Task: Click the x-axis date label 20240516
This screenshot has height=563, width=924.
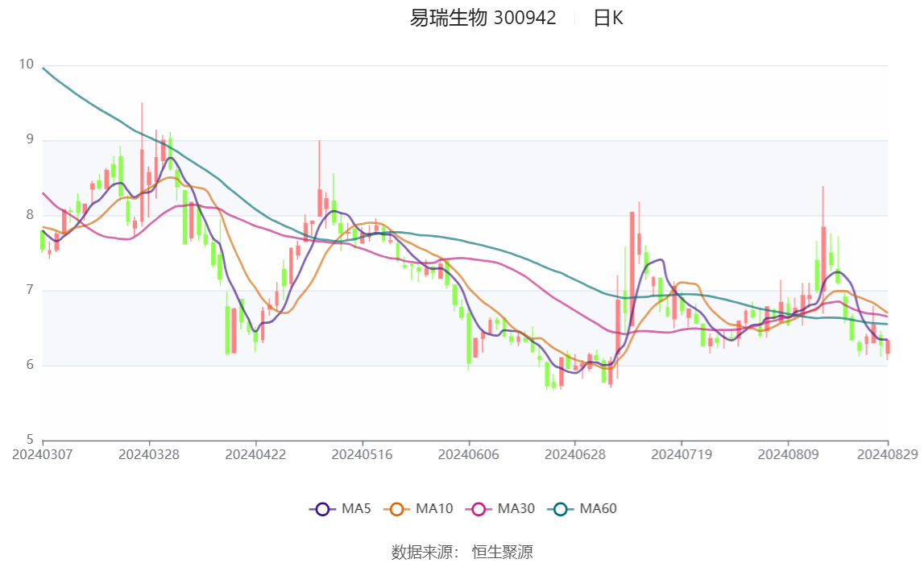Action: (x=362, y=454)
